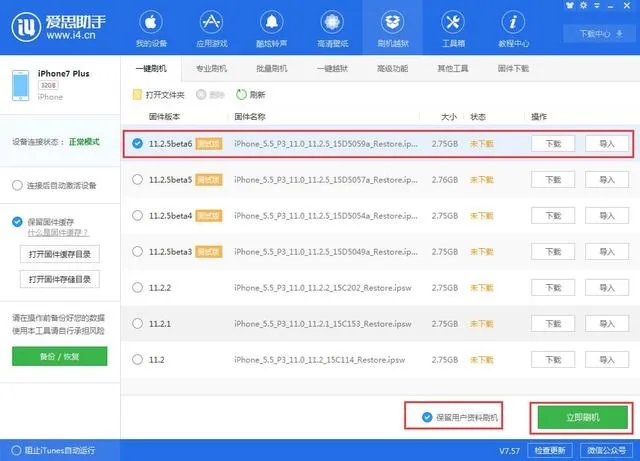Screen dimensions: 640x461
Task: Toggle 保留固件缓存 checkbox
Action: coord(17,222)
